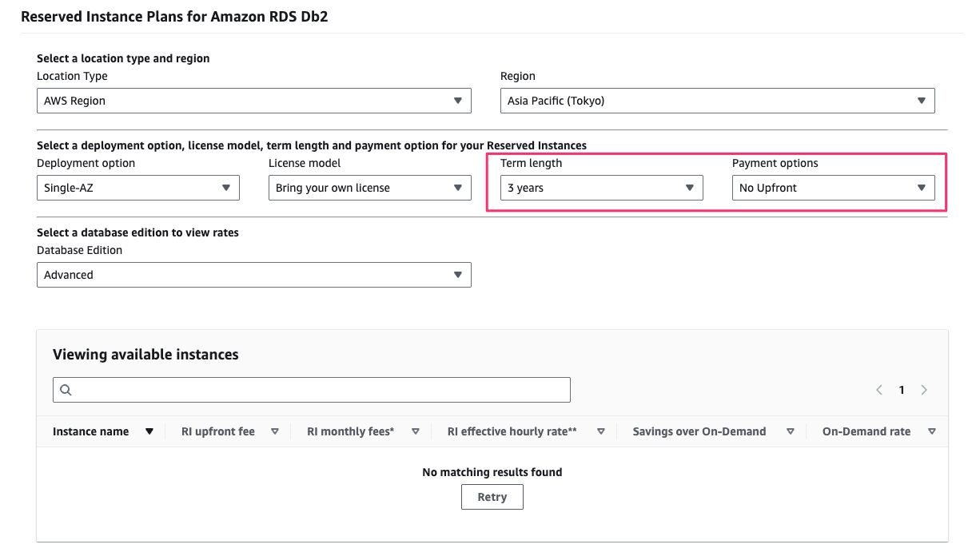Click sort arrow next to On-Demand rate
Image resolution: width=980 pixels, height=556 pixels.
(931, 431)
